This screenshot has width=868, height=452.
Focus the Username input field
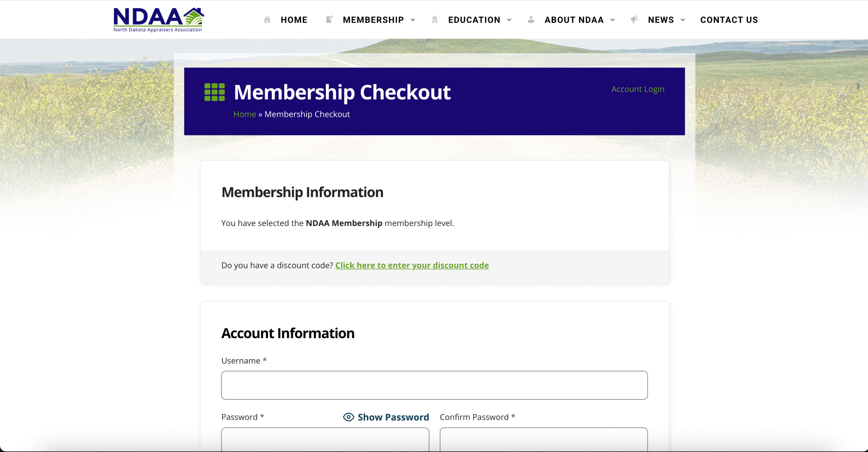coord(434,385)
